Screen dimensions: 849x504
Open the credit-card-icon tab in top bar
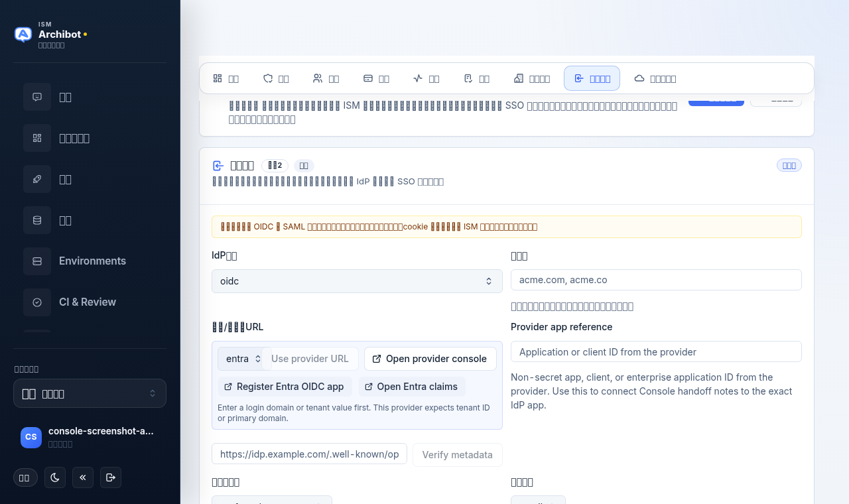point(376,78)
